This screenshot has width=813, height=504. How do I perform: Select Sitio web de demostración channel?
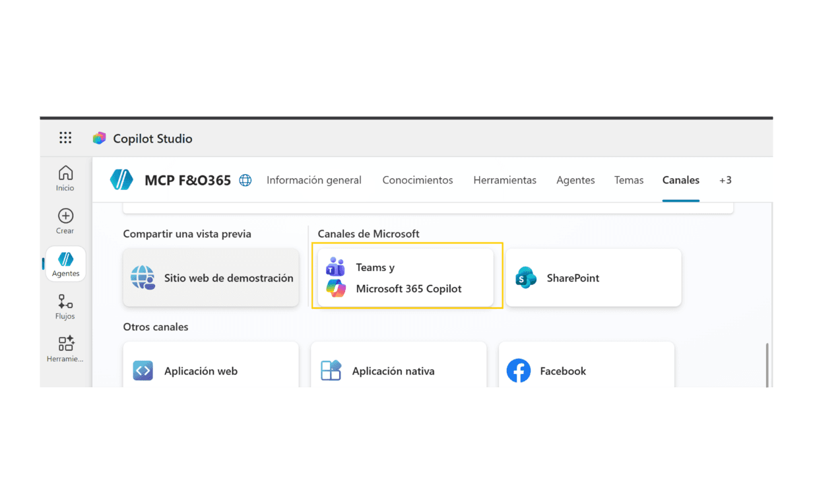click(x=211, y=278)
